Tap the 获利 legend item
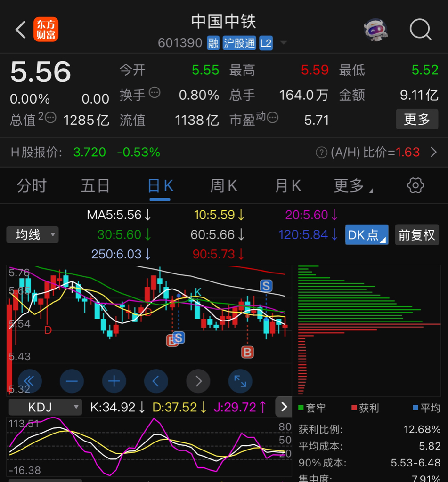Screen dimensions: 448x482 365,408
